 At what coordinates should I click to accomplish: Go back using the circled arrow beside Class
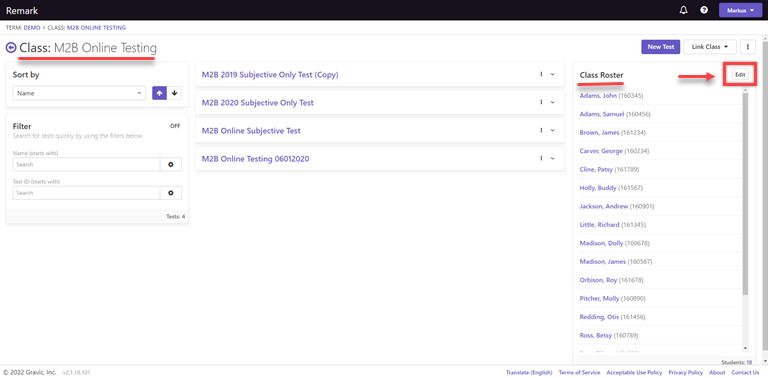tap(11, 47)
